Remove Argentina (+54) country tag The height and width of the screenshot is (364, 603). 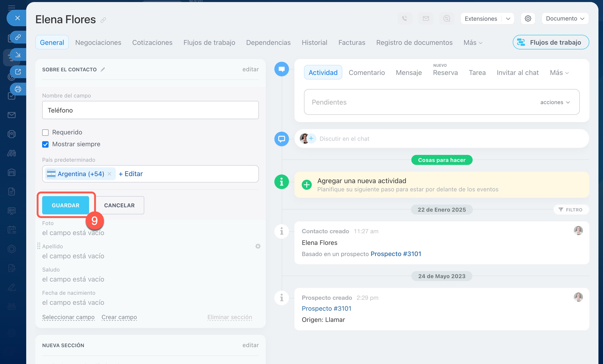109,174
